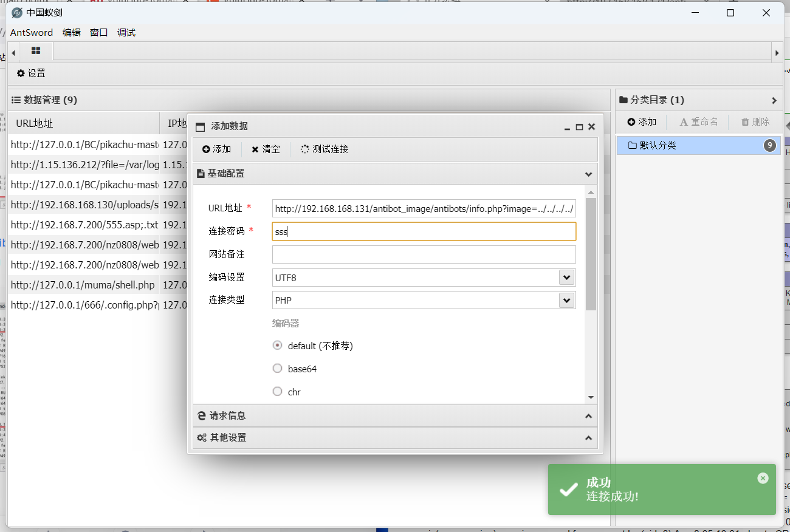Click the dialog scrollbar up arrow
Screen dimensions: 790x532
point(591,192)
